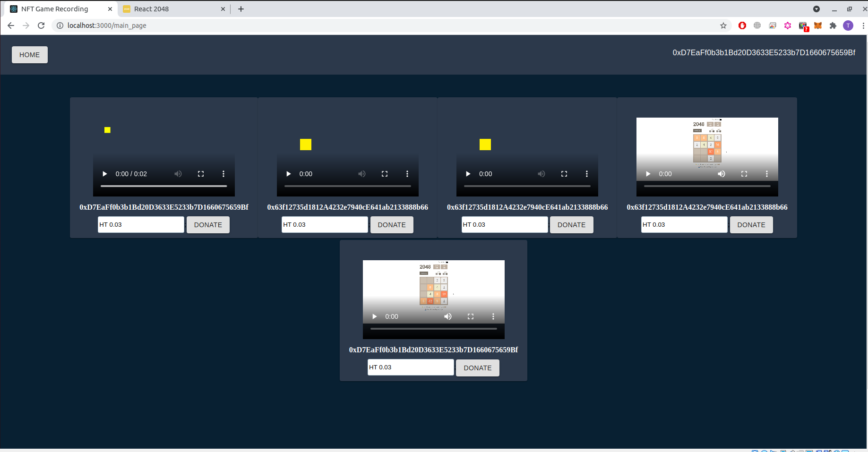This screenshot has height=452, width=868.
Task: Open the browser extensions puzzle menu
Action: click(x=833, y=26)
